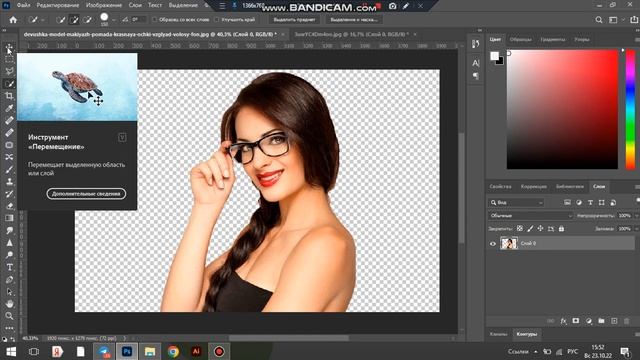
Task: Enable 'Образец со всех слоев' checkbox
Action: click(x=154, y=20)
